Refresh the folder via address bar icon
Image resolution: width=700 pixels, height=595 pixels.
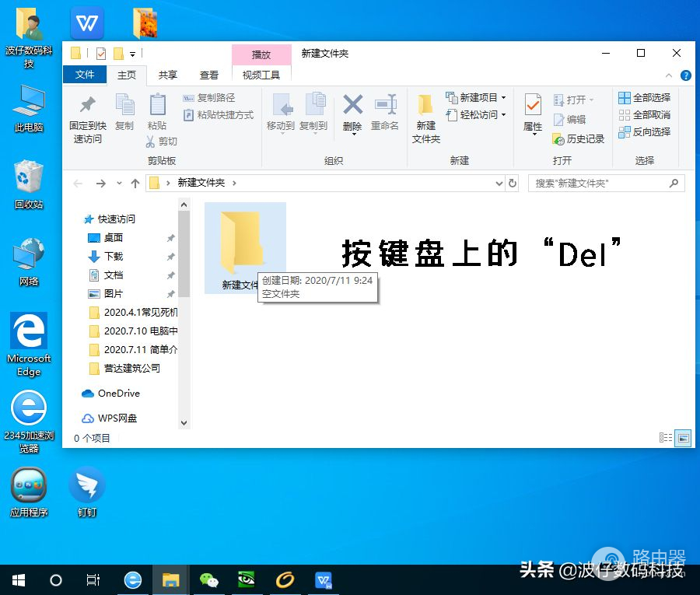pyautogui.click(x=513, y=184)
